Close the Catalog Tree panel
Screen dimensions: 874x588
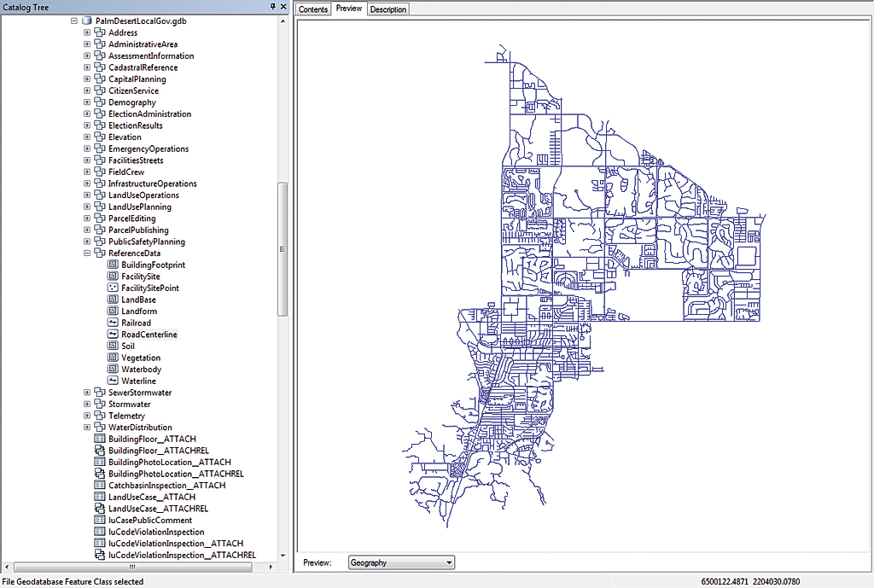click(283, 7)
